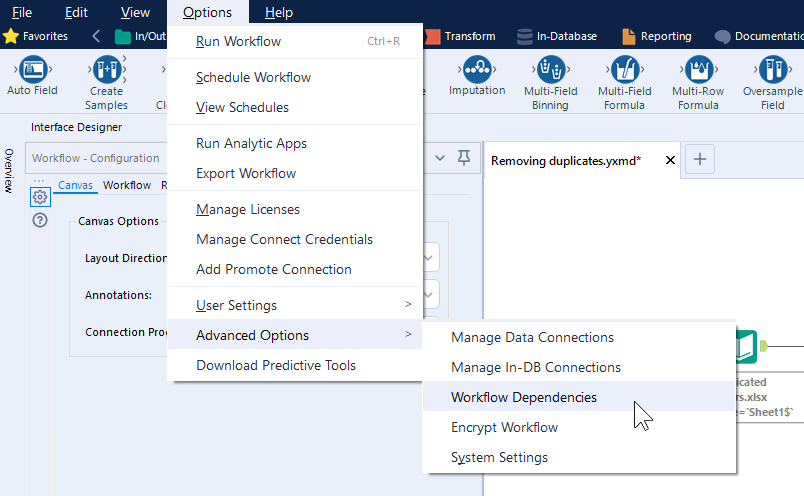Click the configuration gear icon

(40, 197)
